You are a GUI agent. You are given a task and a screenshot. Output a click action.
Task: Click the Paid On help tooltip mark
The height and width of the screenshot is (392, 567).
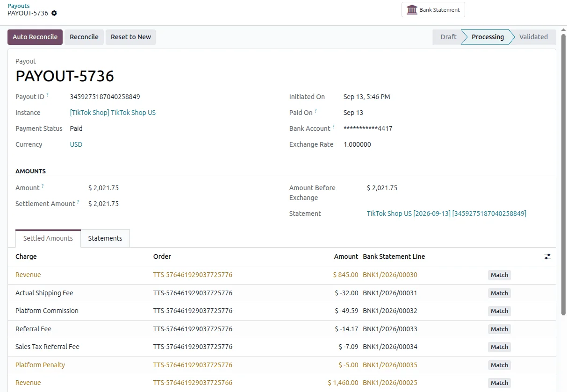tap(316, 111)
